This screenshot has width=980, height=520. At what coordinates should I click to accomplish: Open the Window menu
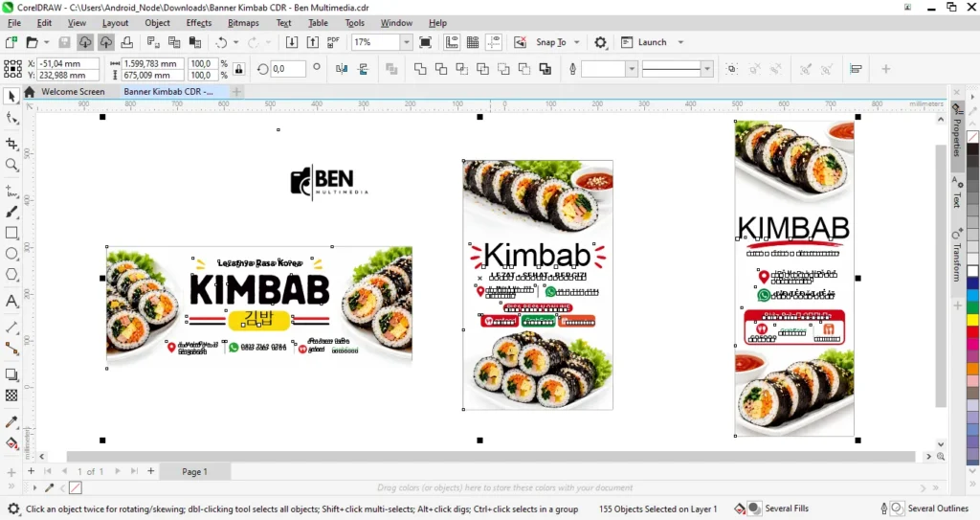coord(396,23)
